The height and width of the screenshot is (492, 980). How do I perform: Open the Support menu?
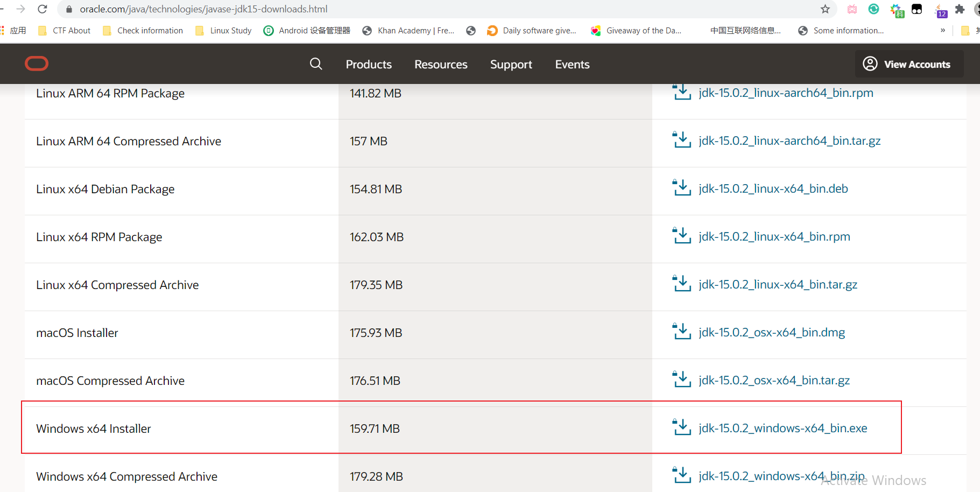pyautogui.click(x=511, y=65)
